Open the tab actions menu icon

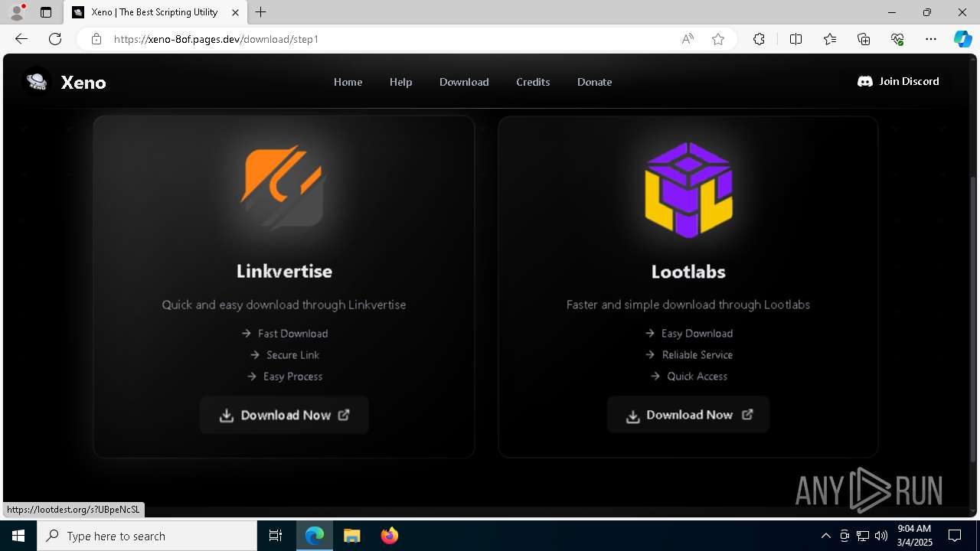point(46,12)
